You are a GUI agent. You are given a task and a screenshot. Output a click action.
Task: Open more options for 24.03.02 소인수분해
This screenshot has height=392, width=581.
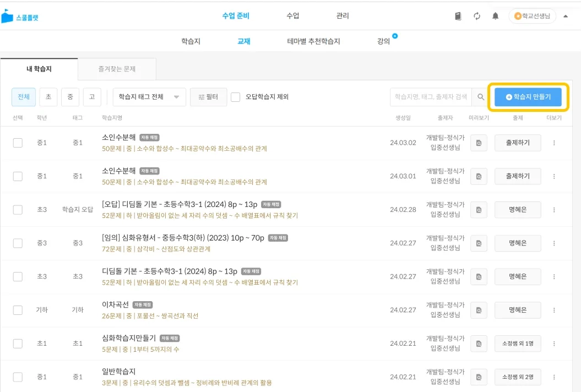coord(554,143)
